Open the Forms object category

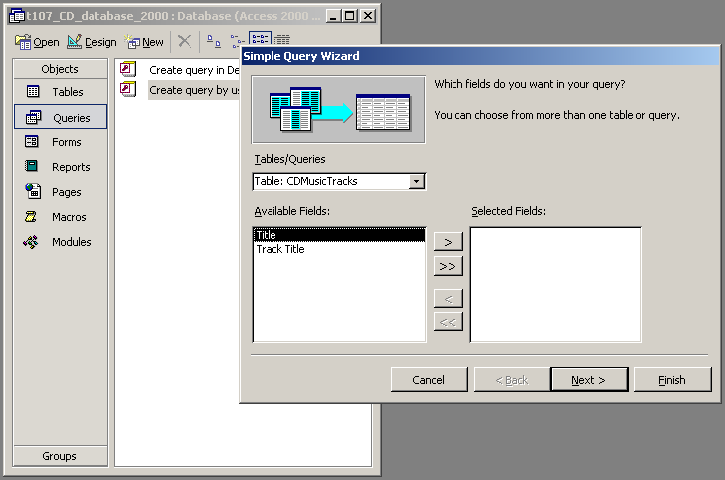pos(59,142)
